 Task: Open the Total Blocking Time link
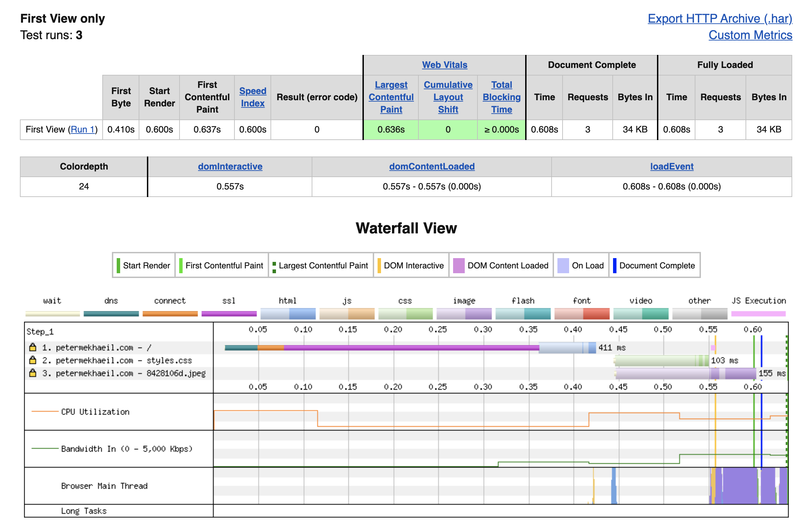(501, 97)
